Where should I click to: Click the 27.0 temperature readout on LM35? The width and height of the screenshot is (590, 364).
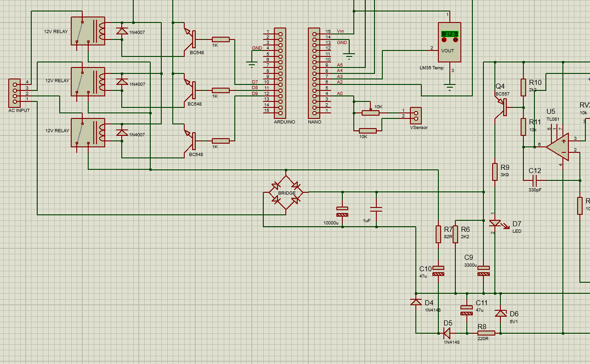tap(450, 34)
